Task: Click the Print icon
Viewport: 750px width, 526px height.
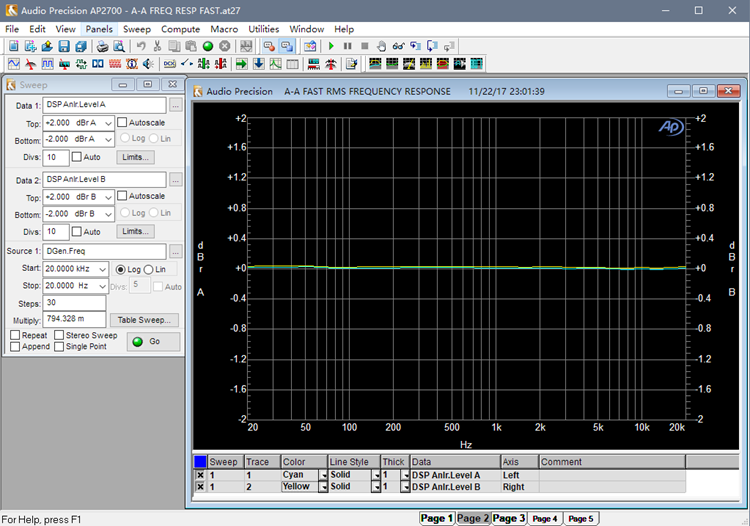Action: tap(102, 46)
